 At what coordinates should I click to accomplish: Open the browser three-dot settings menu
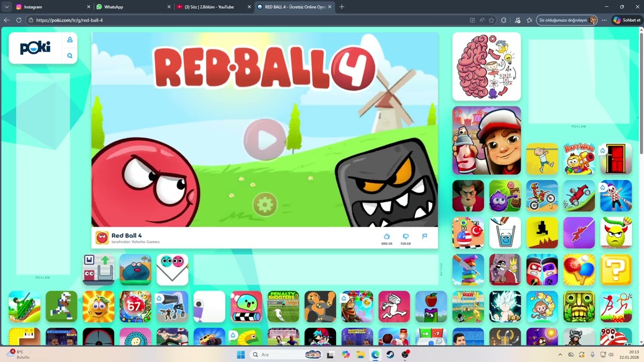[x=604, y=20]
